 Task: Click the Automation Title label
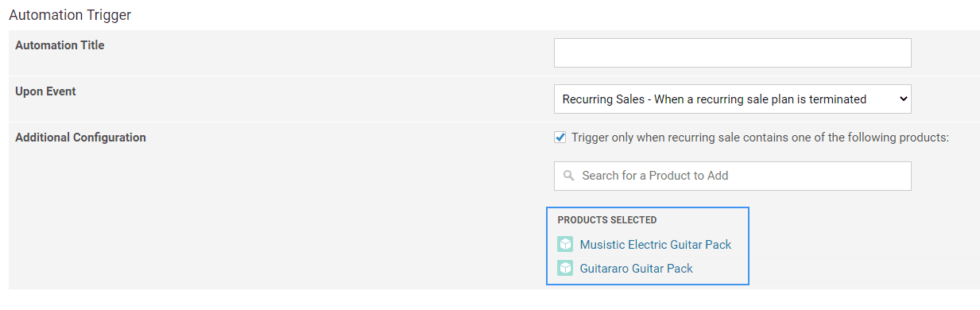coord(60,45)
